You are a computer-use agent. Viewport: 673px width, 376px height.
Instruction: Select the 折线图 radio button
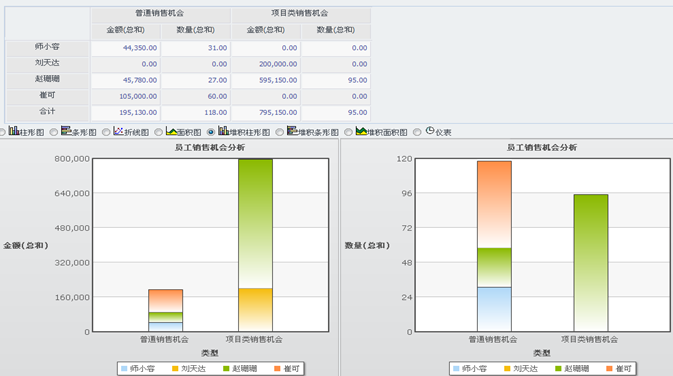tap(106, 132)
